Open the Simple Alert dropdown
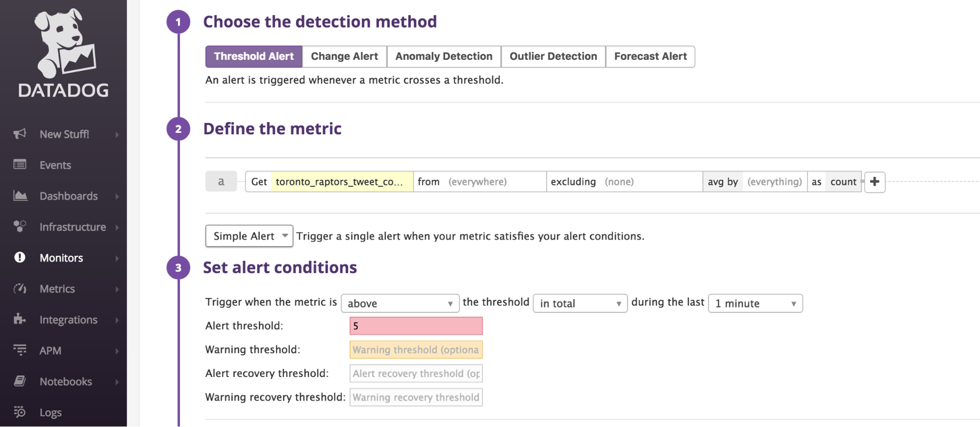The height and width of the screenshot is (427, 980). click(249, 236)
